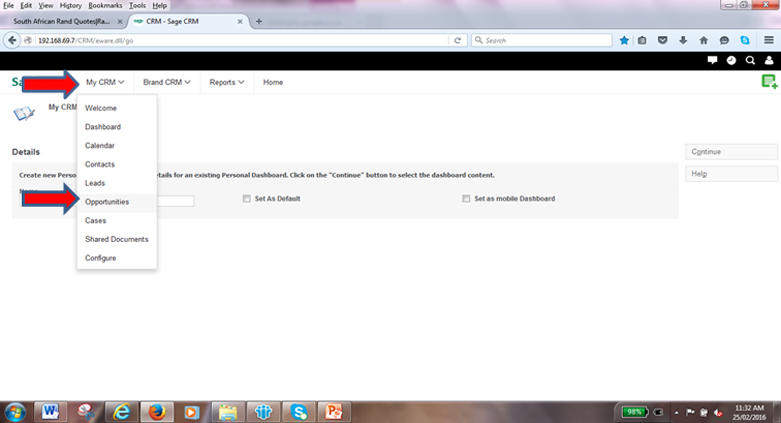Click the green New record icon
Viewport: 781px width, 423px height.
point(769,81)
